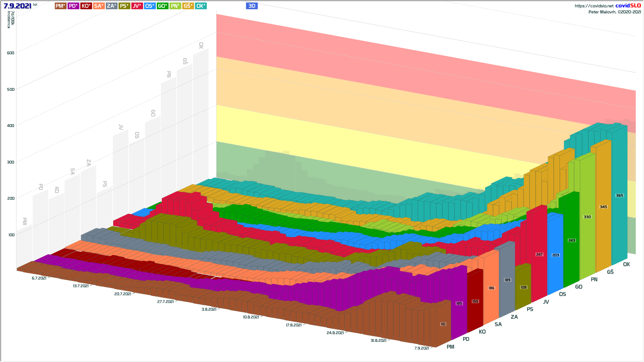Select the 365 value label on OK bar
The height and width of the screenshot is (362, 644).
pyautogui.click(x=619, y=195)
